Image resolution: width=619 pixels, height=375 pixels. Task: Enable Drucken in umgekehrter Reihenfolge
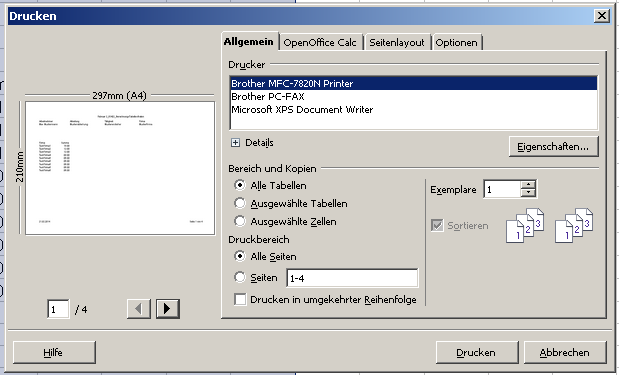coord(240,299)
